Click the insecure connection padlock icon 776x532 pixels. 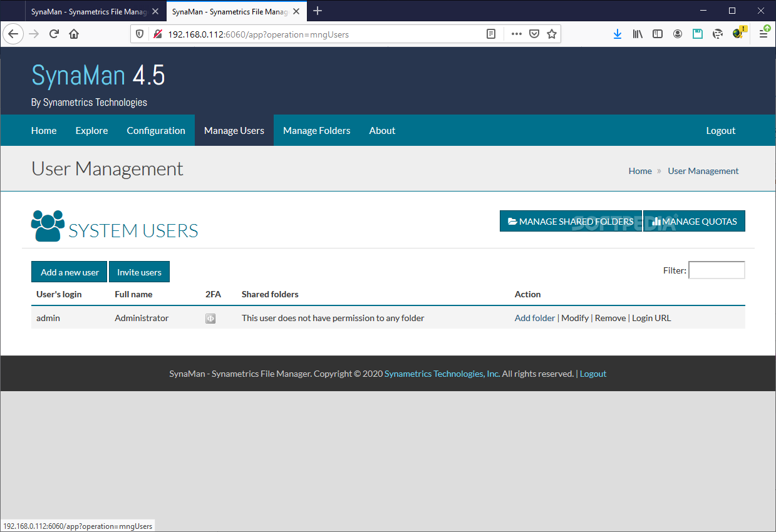[x=158, y=34]
